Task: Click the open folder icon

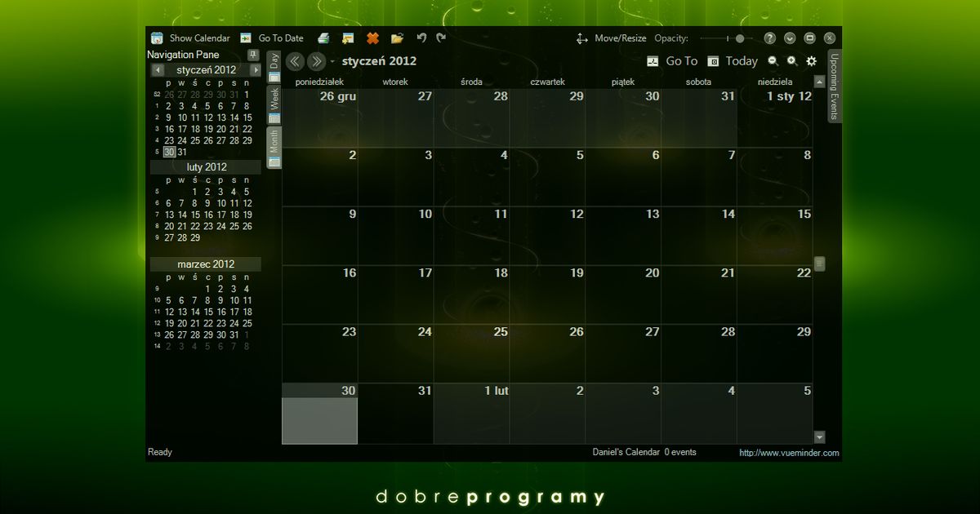Action: pos(397,38)
